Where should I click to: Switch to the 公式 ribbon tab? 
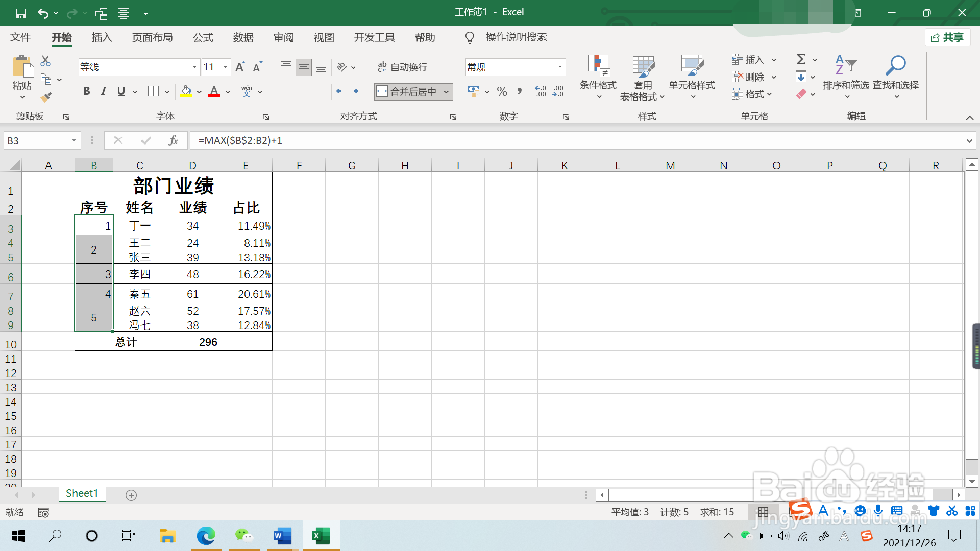point(203,37)
